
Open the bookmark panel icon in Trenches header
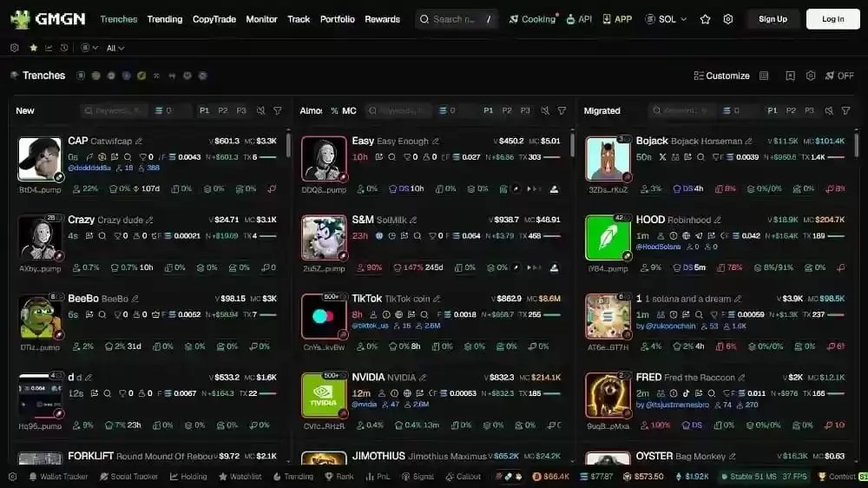(x=790, y=76)
